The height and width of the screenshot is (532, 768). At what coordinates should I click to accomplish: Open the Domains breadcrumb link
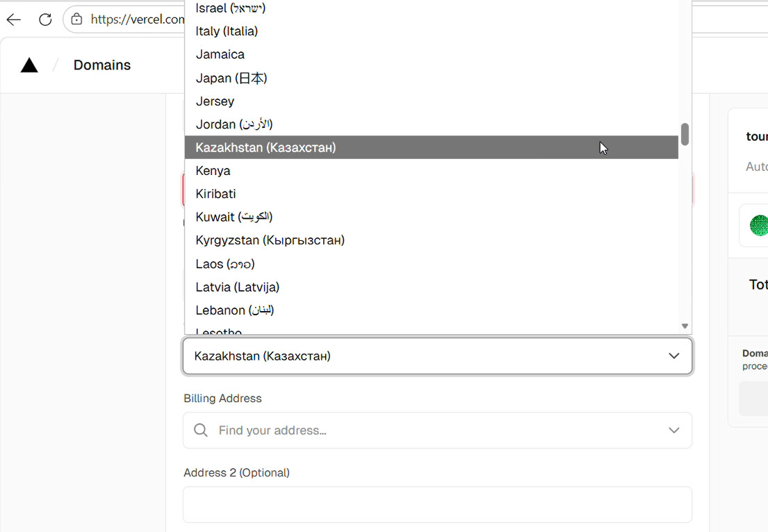[102, 65]
